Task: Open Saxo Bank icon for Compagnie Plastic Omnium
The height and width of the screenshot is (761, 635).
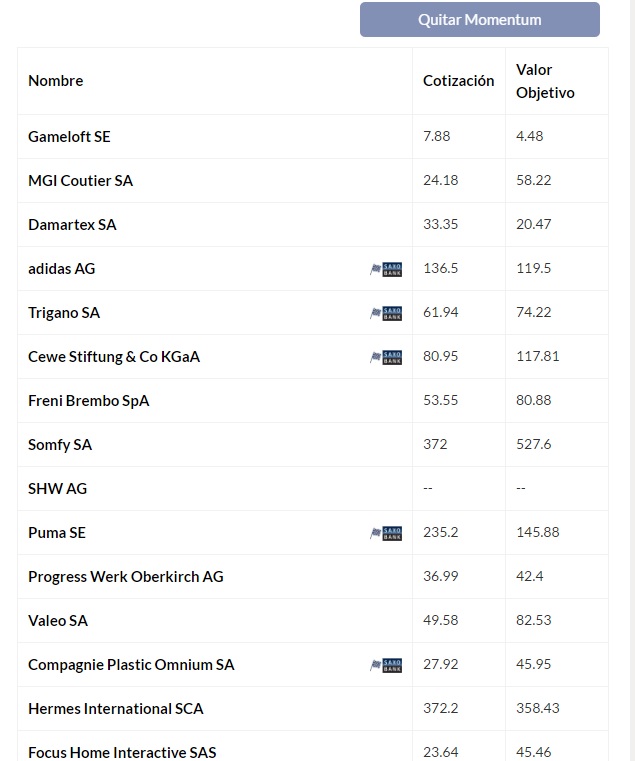Action: tap(386, 665)
